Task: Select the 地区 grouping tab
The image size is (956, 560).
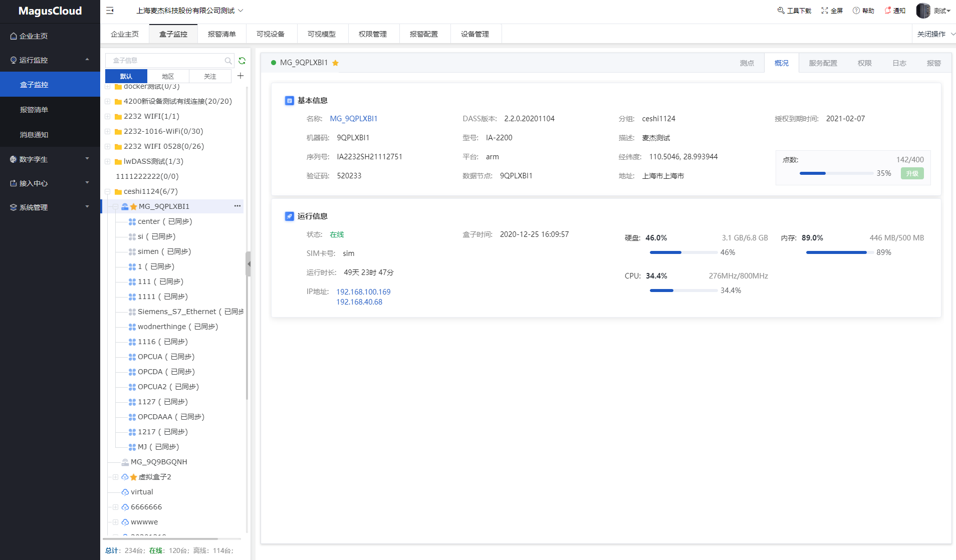Action: coord(168,76)
